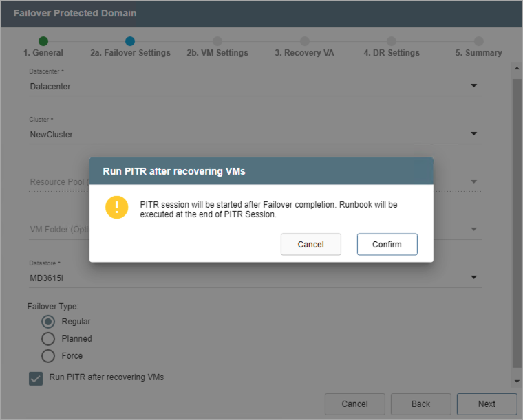Click the DR Settings step circle
The image size is (523, 420).
(391, 41)
